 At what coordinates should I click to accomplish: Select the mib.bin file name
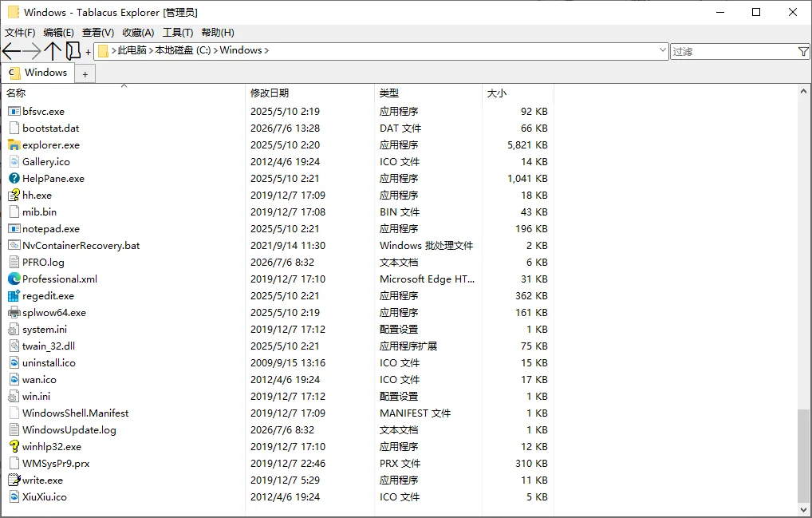pyautogui.click(x=39, y=212)
